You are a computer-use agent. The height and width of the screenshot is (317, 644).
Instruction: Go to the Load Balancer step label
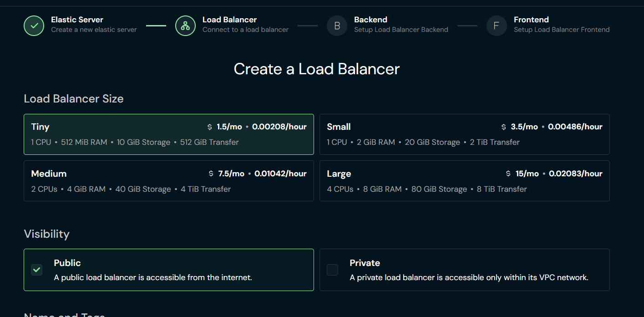click(229, 20)
